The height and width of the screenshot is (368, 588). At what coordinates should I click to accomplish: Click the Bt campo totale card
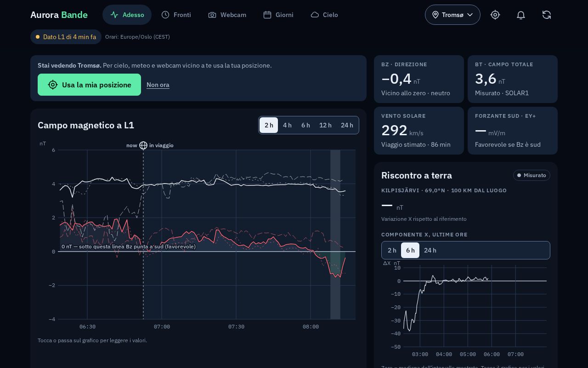[x=513, y=79]
